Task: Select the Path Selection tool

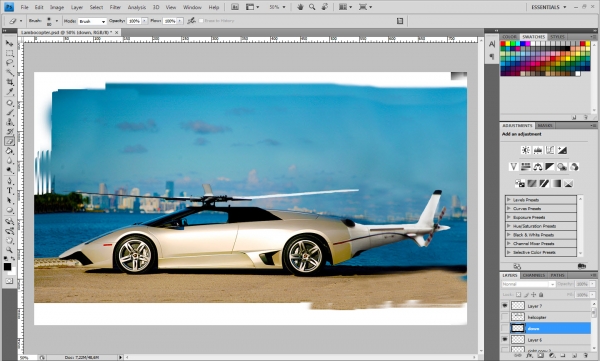Action: 9,200
